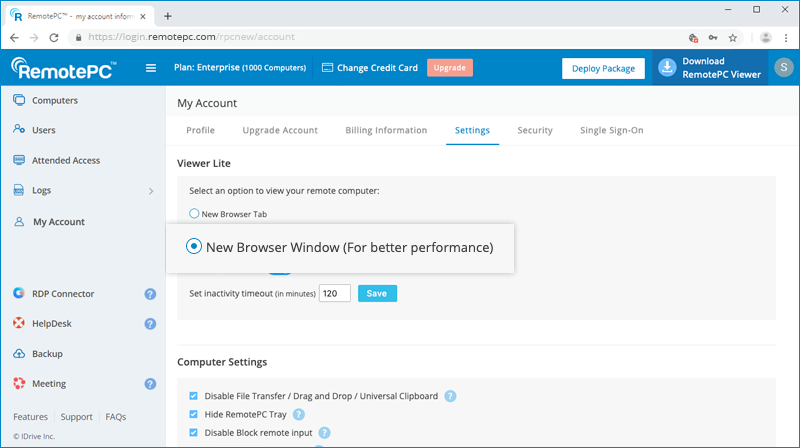Open the browser profile icon
The image size is (800, 448).
(765, 37)
